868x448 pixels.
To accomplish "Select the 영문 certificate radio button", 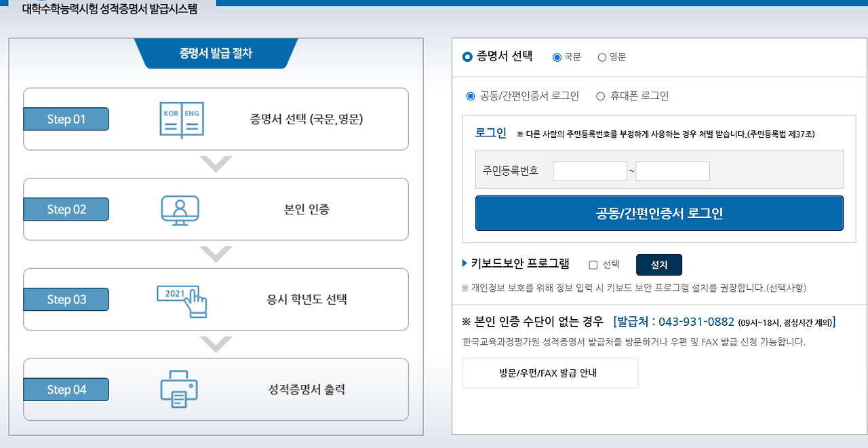I will [602, 58].
